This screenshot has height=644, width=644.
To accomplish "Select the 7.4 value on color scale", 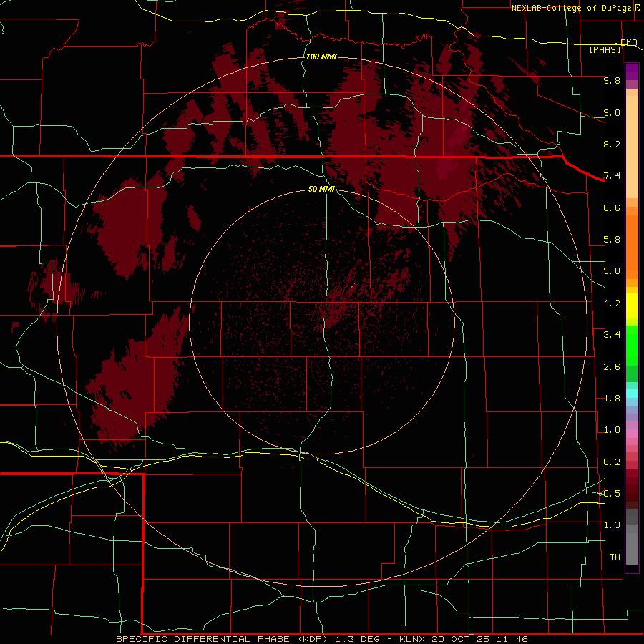I will [x=612, y=176].
